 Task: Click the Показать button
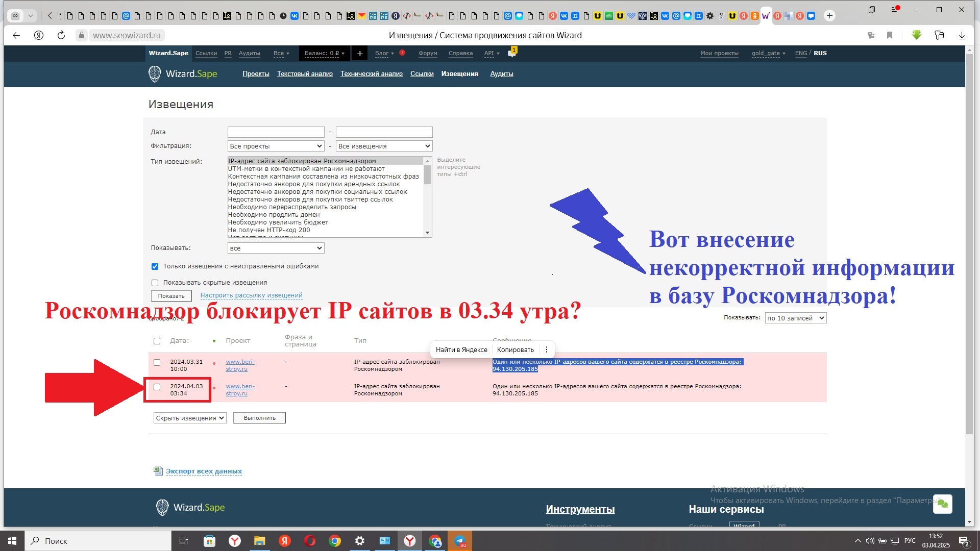[x=171, y=296]
